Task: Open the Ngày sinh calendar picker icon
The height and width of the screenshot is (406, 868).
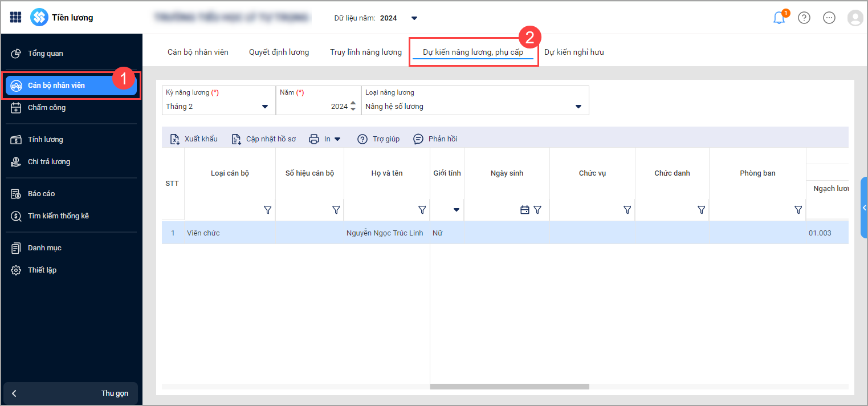Action: click(525, 210)
